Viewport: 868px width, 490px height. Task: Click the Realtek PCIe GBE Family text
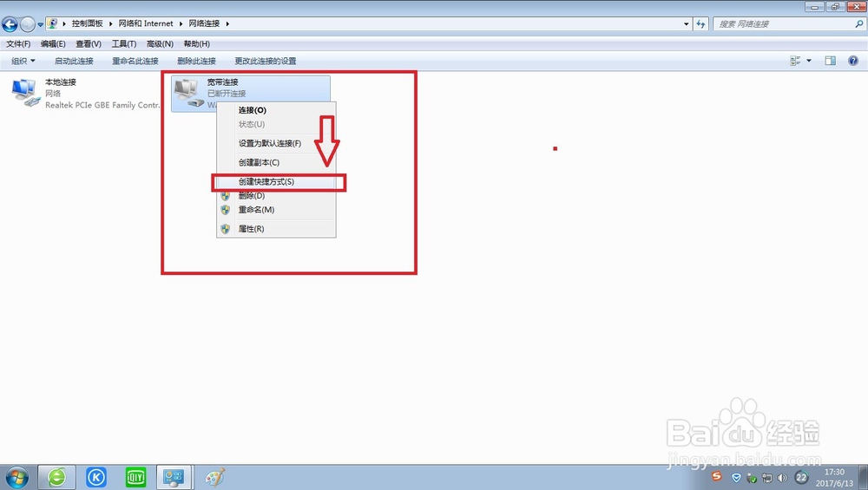tap(102, 105)
